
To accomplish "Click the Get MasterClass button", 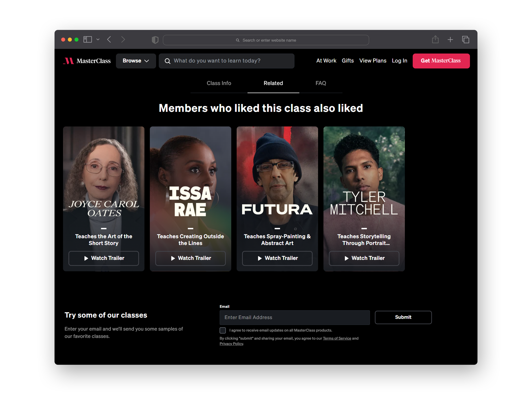I will (441, 61).
